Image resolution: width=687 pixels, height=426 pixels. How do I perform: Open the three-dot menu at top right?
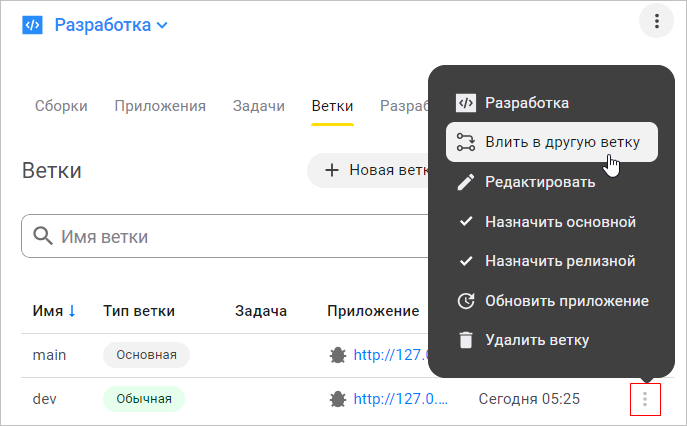click(x=656, y=21)
